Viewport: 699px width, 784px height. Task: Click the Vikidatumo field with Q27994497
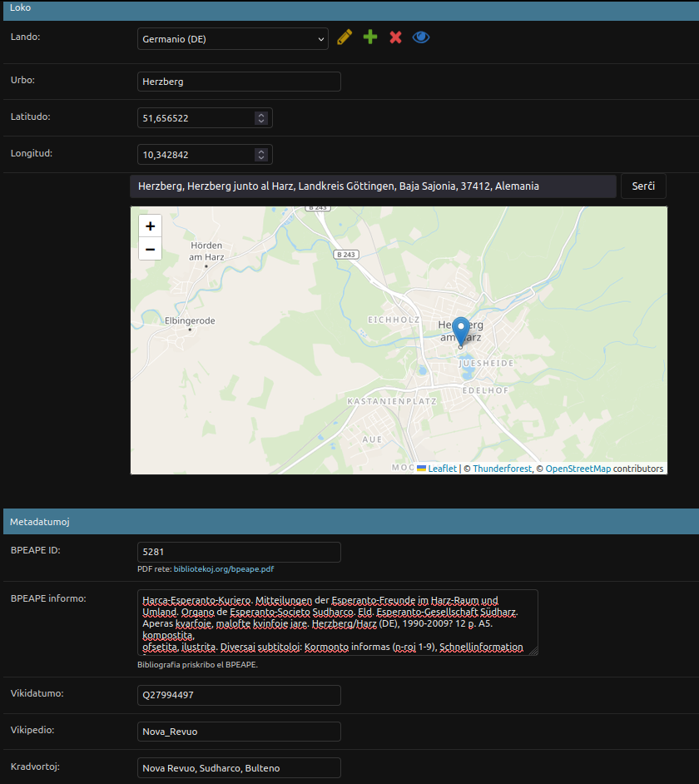tap(239, 695)
